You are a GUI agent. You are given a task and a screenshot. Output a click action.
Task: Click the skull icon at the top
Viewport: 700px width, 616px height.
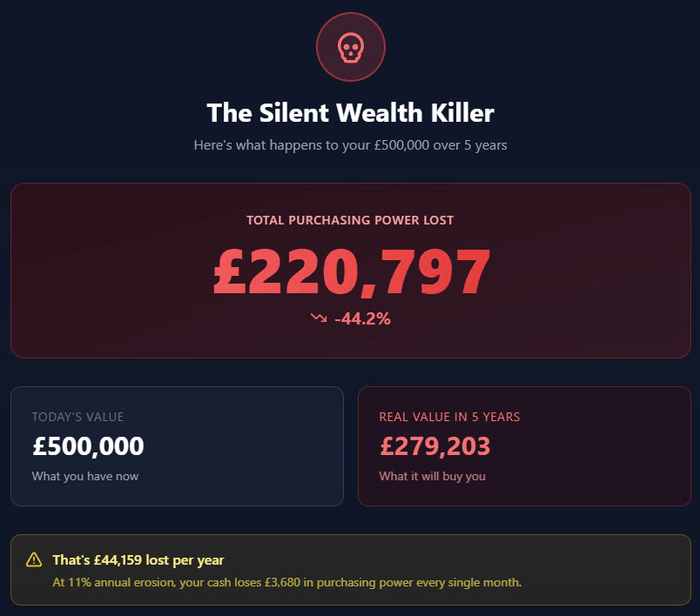(350, 48)
